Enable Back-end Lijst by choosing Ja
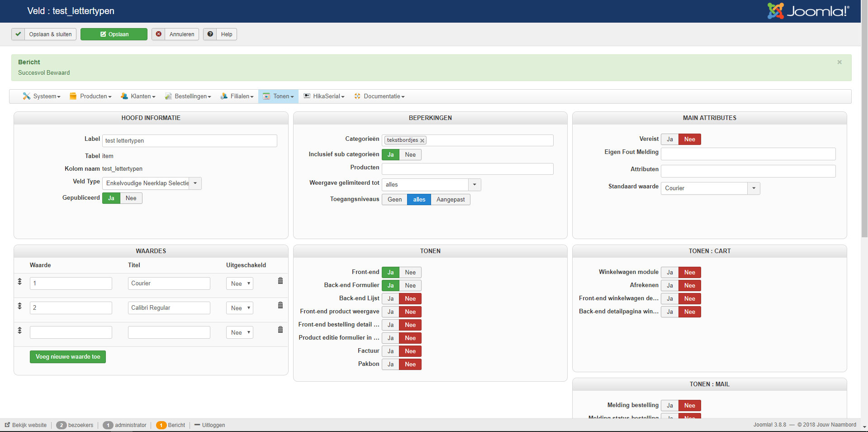 [x=390, y=298]
